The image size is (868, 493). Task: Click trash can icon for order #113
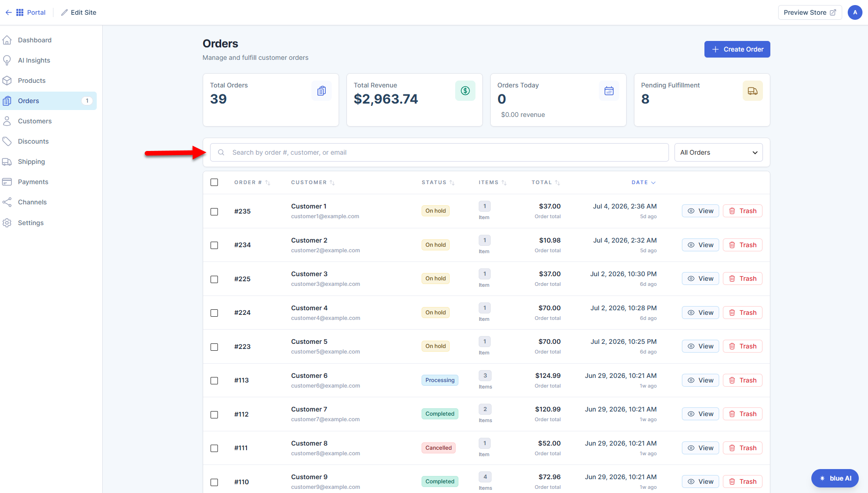click(x=732, y=380)
